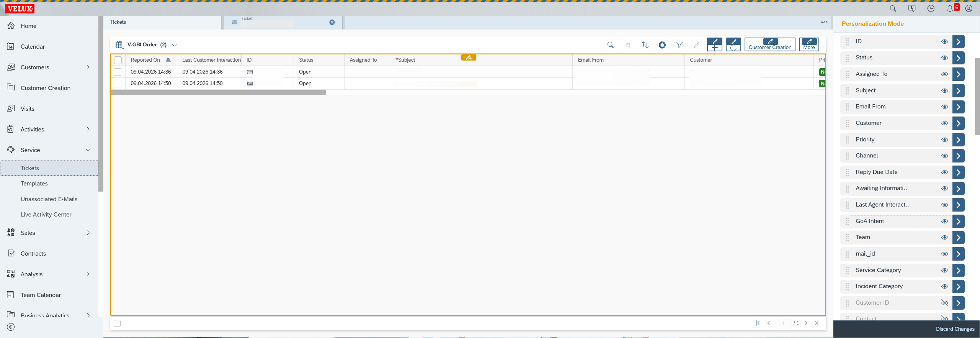Click personalization panel vertical scrollbar

tap(977, 96)
